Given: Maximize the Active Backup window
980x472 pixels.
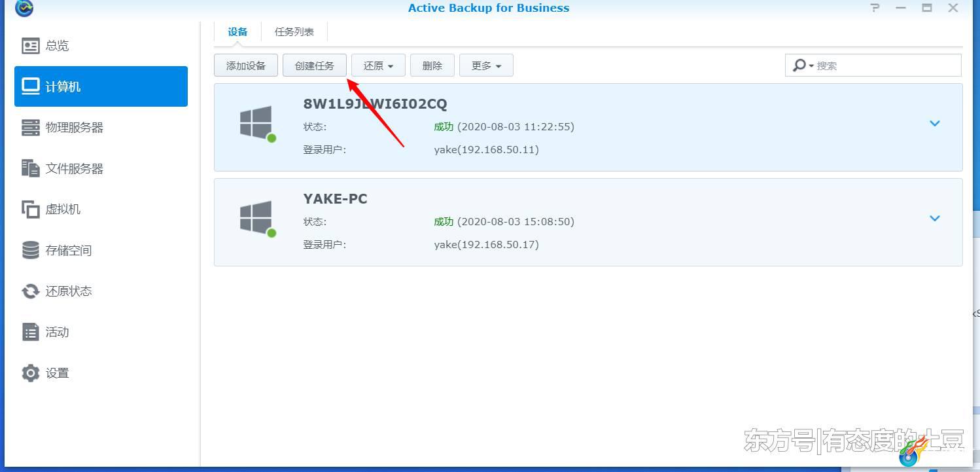Looking at the screenshot, I should click(x=927, y=8).
